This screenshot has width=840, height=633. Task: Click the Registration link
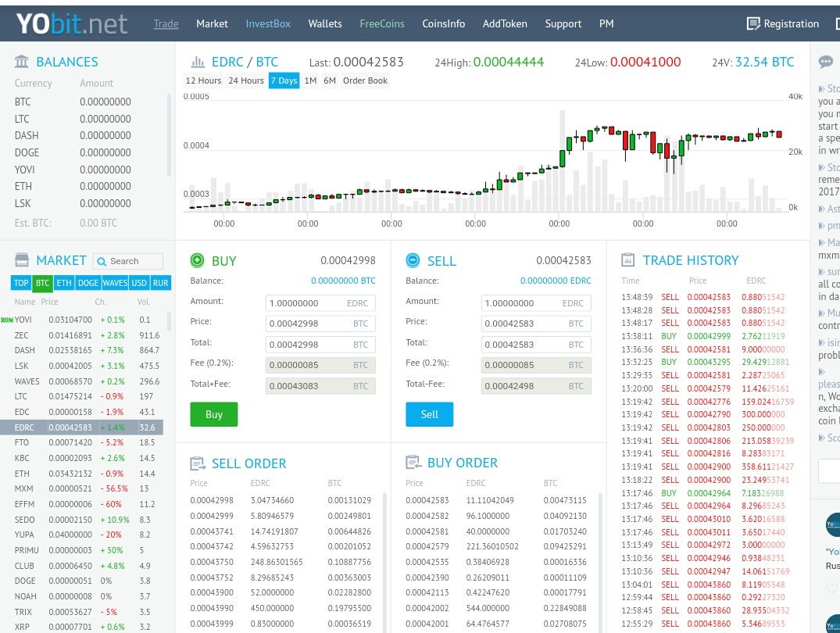tap(792, 23)
